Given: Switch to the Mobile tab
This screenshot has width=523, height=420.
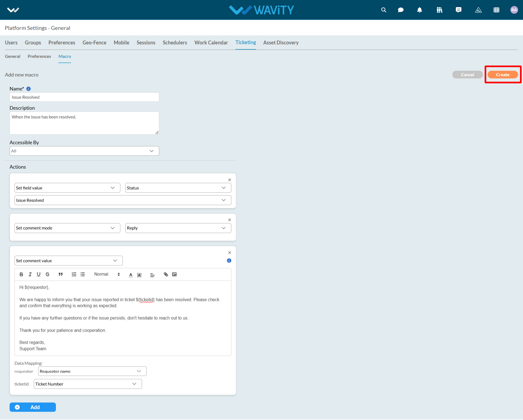Looking at the screenshot, I should (x=121, y=42).
